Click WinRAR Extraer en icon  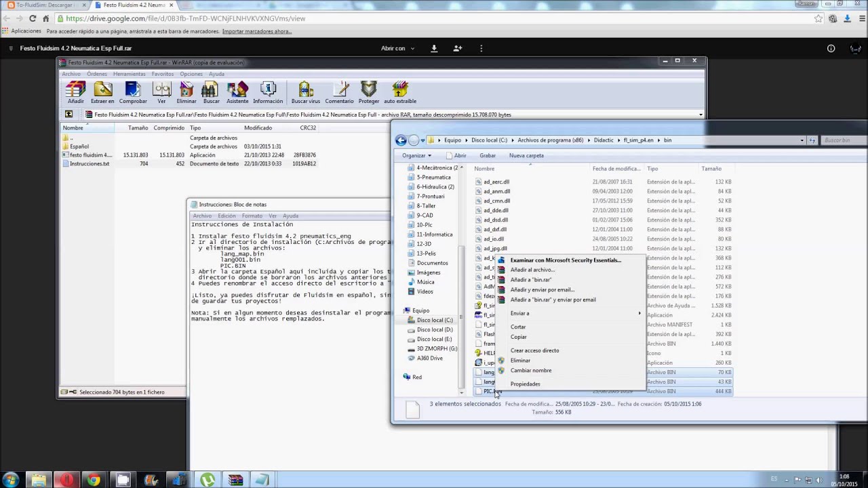tap(102, 90)
